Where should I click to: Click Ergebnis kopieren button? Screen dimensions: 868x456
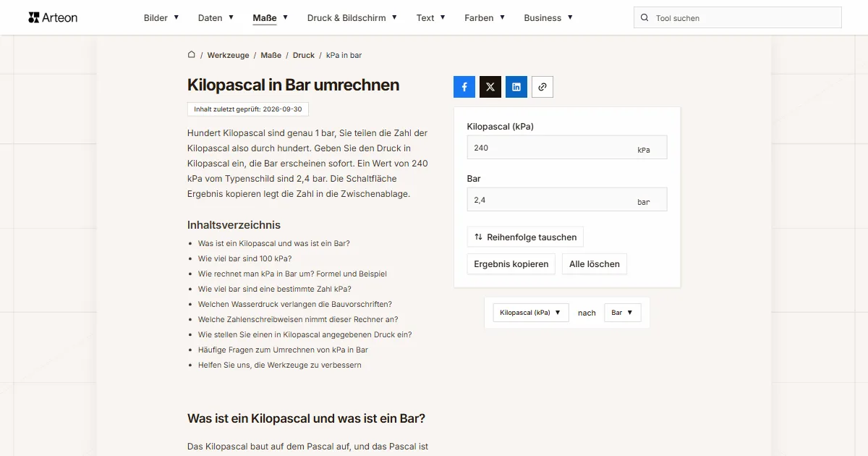click(x=511, y=264)
